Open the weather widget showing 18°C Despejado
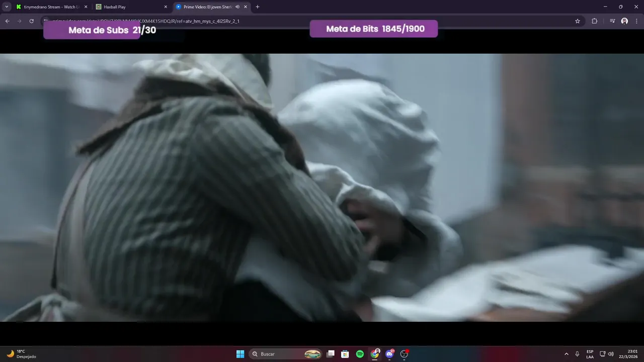The height and width of the screenshot is (362, 644). (22, 354)
